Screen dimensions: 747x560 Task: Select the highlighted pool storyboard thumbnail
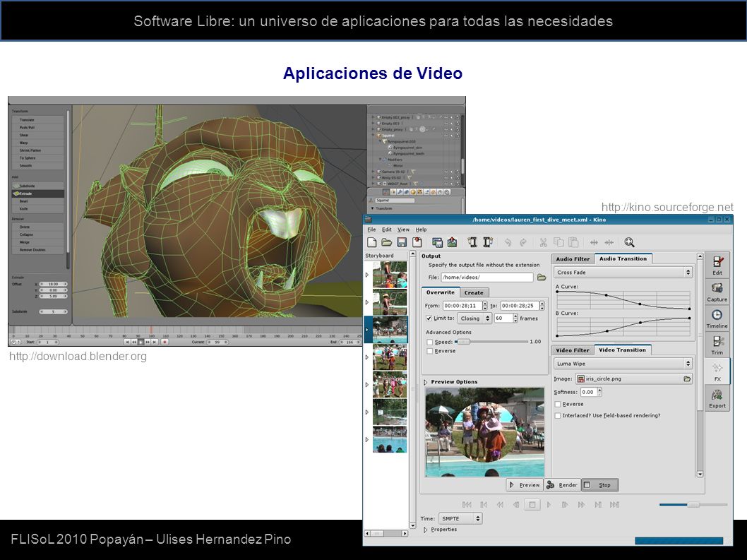[x=390, y=329]
